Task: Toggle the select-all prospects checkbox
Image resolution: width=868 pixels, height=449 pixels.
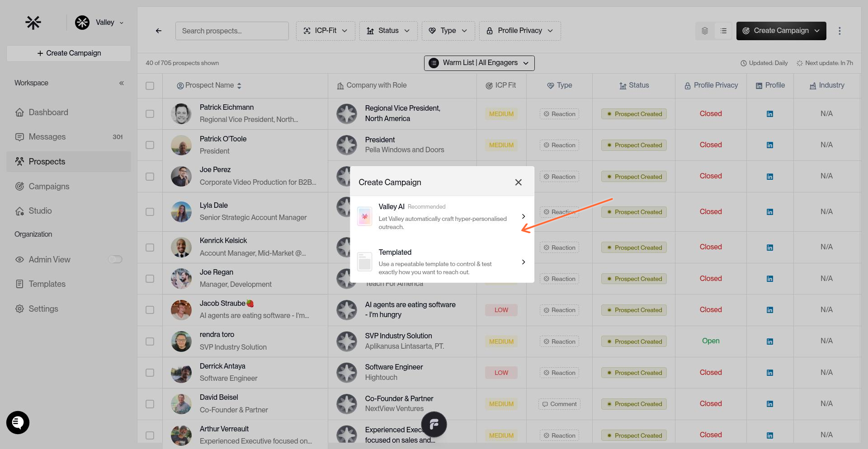Action: (150, 86)
